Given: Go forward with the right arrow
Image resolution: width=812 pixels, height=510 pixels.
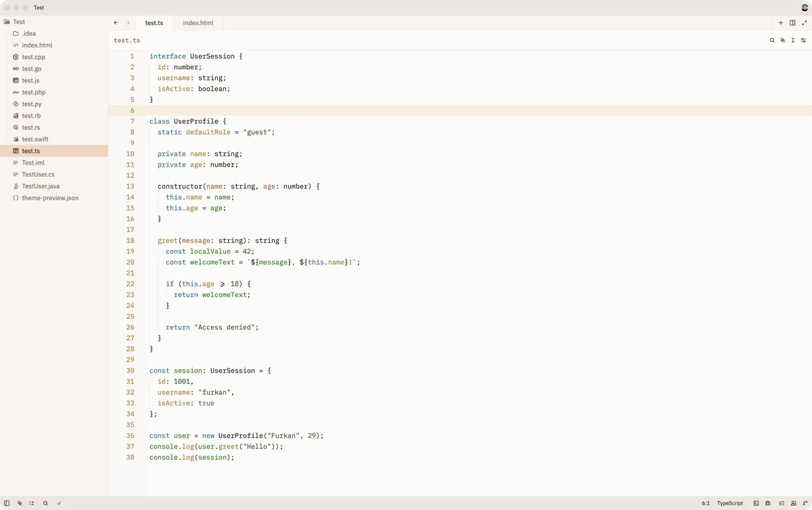Looking at the screenshot, I should coord(127,22).
